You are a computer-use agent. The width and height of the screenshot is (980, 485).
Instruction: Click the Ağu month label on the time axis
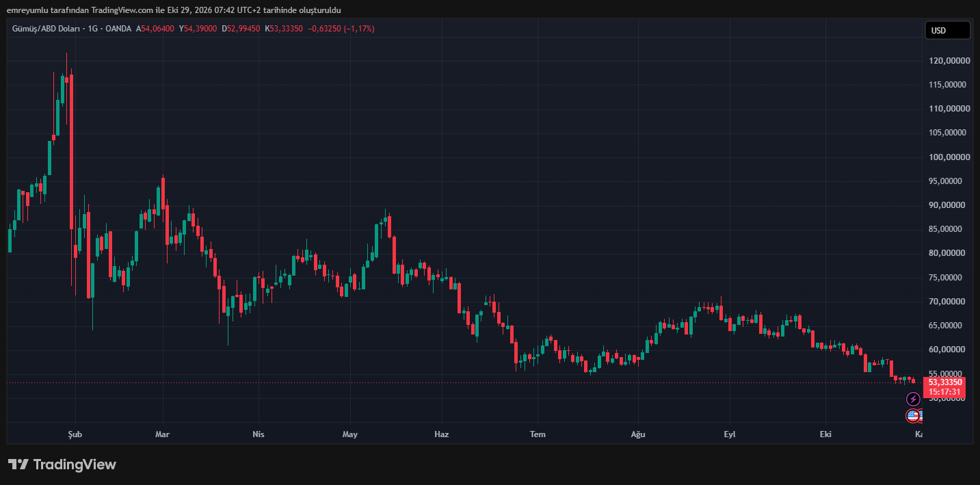pyautogui.click(x=638, y=434)
